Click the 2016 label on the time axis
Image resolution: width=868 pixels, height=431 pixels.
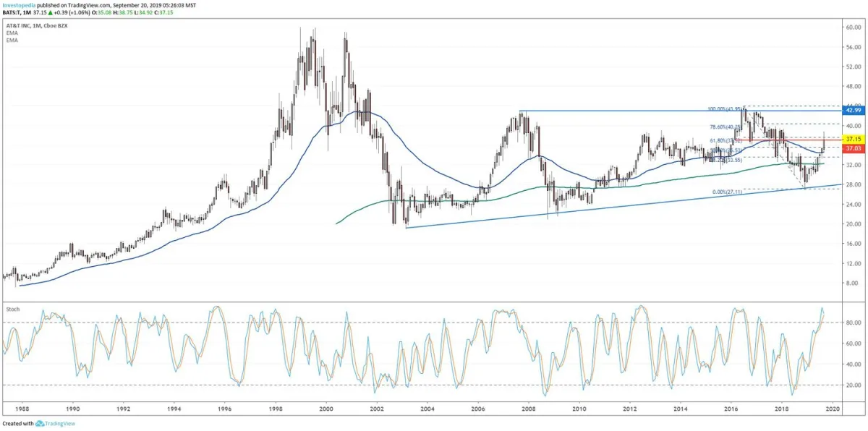(731, 409)
